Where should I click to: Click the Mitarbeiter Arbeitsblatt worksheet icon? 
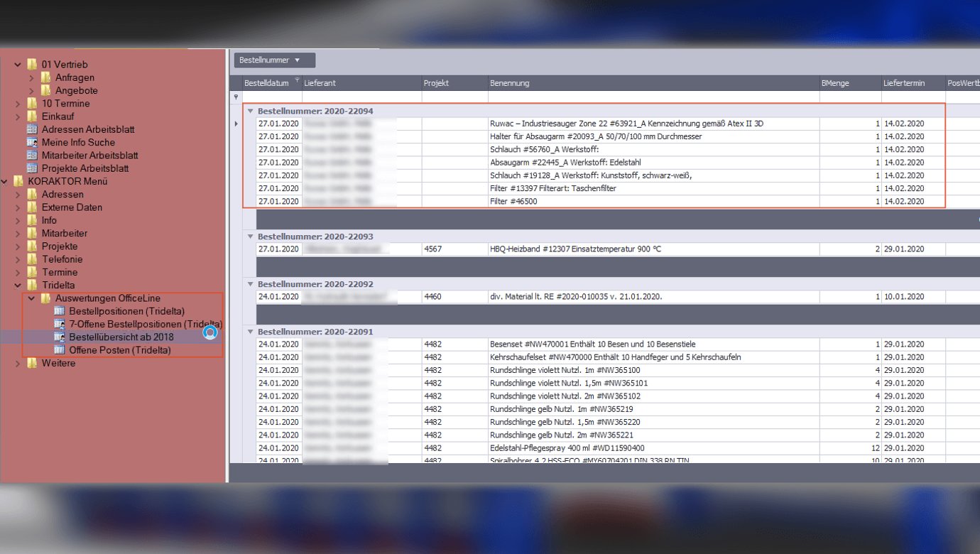[31, 156]
